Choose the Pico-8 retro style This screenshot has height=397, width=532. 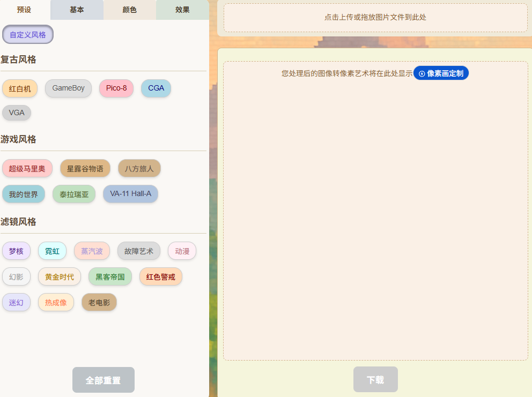tap(116, 88)
